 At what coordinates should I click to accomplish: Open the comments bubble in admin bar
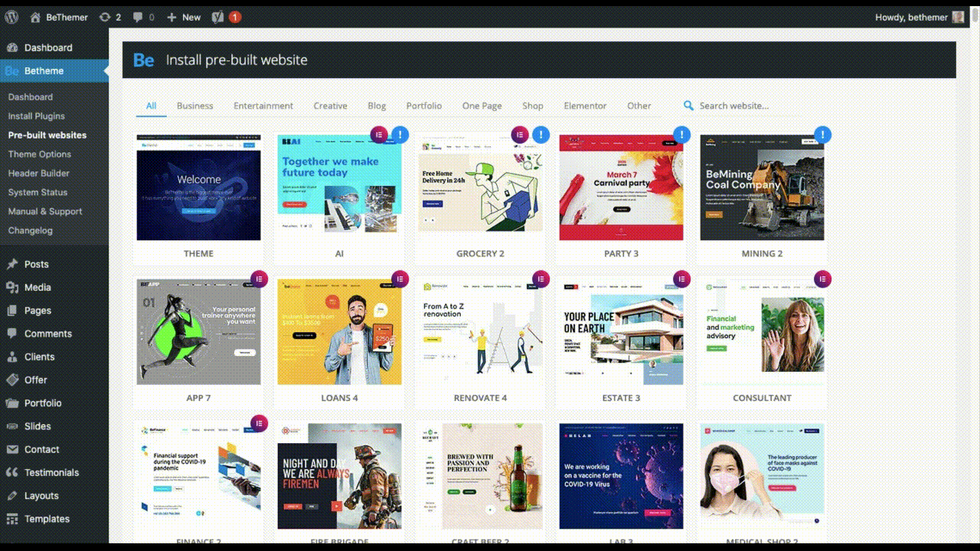coord(143,17)
